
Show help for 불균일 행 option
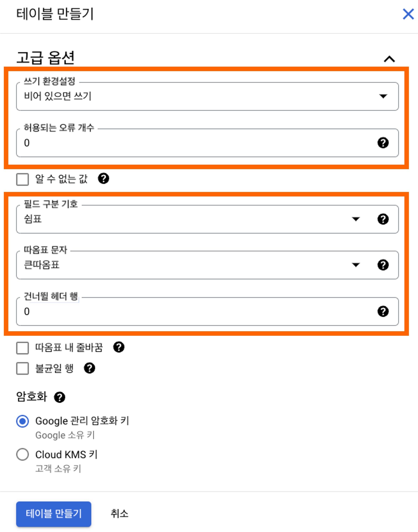tap(89, 368)
